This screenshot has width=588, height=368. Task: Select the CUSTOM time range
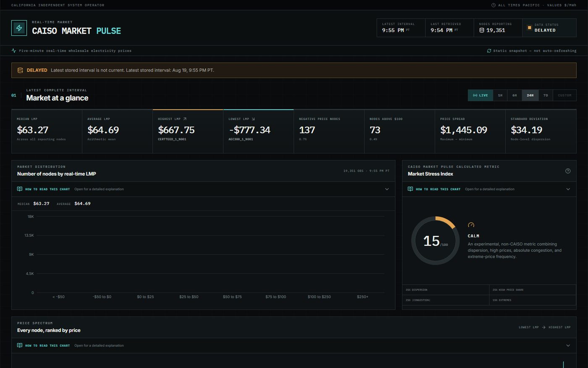[x=564, y=95]
